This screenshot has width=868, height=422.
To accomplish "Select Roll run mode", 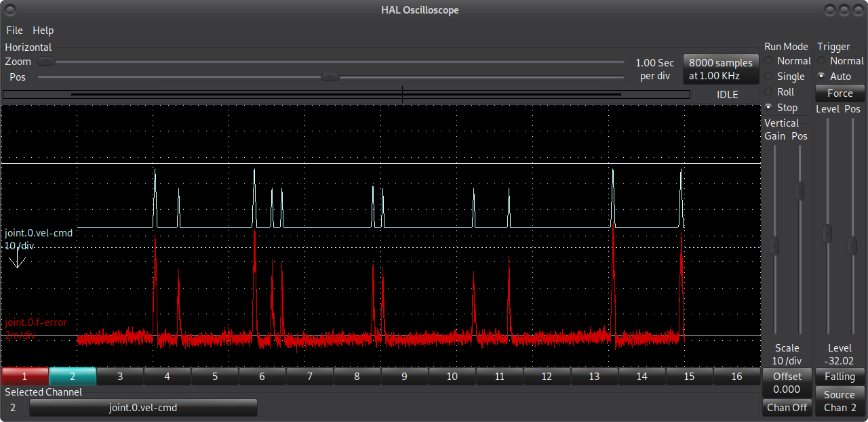I will coord(779,92).
